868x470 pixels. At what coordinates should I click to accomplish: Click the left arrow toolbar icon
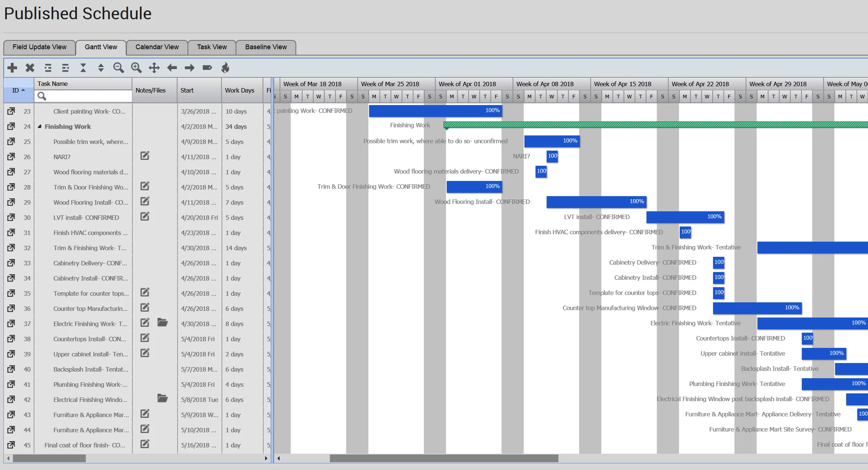172,68
